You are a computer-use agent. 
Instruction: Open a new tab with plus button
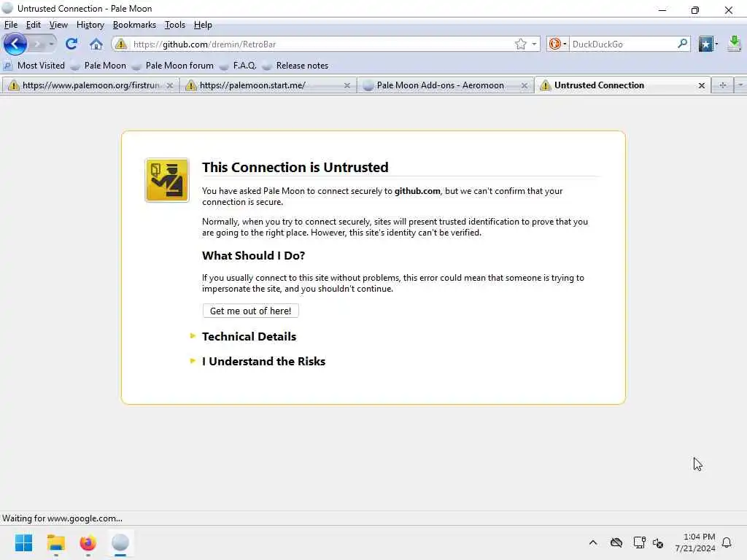tap(723, 85)
